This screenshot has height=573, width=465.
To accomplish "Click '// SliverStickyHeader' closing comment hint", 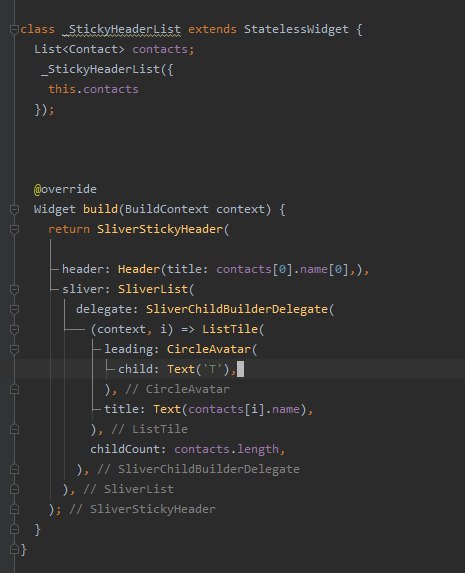I will (x=142, y=509).
